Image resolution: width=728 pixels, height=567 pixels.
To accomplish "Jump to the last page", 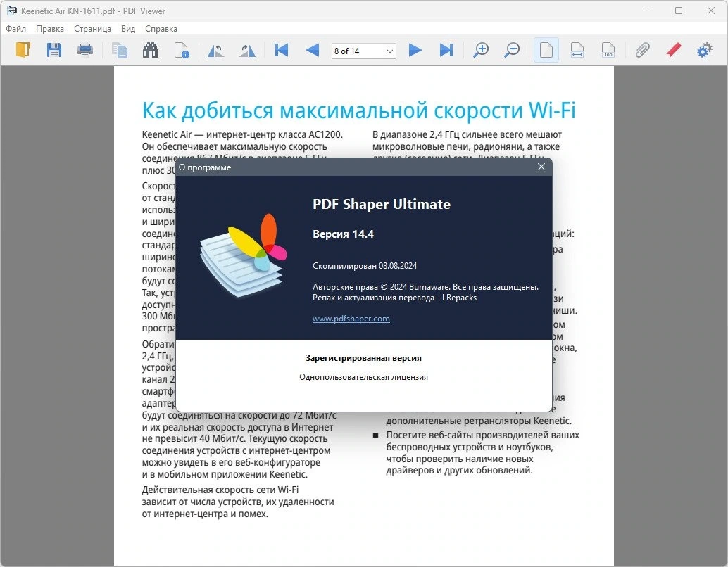I will coord(446,50).
